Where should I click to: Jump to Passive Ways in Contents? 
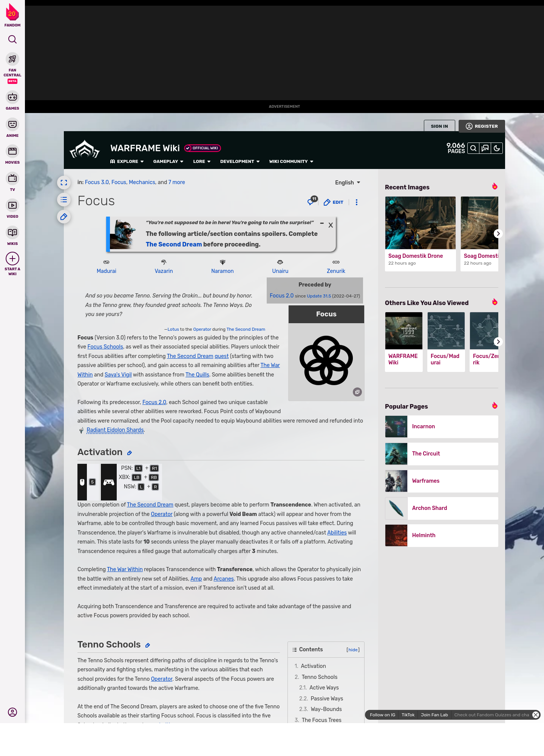[327, 699]
